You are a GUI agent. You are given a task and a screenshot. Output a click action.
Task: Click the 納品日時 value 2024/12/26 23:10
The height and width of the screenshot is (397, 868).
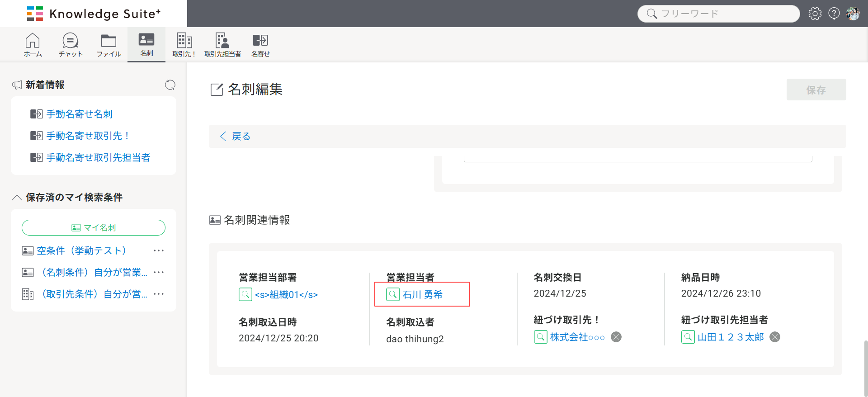(721, 293)
